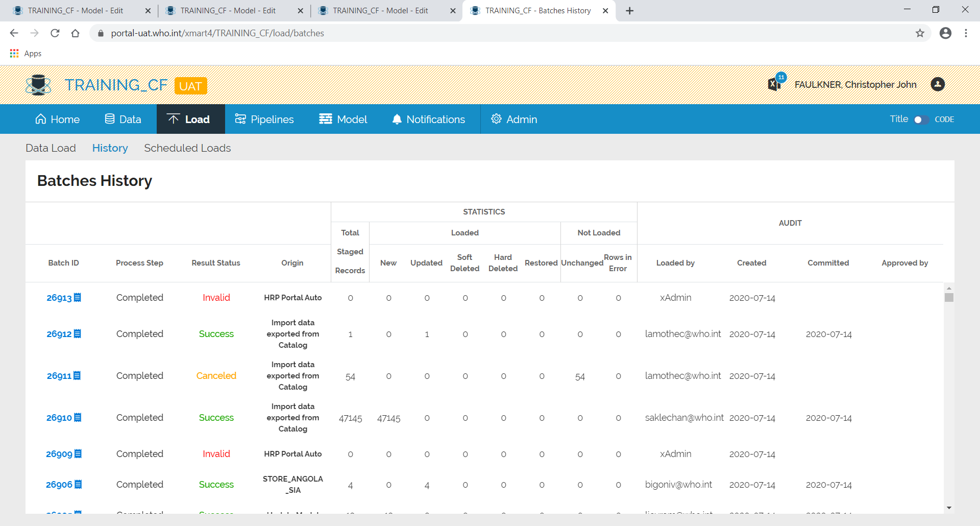Close the first Model - Edit tab
Screen dimensions: 980x526
(x=148, y=11)
